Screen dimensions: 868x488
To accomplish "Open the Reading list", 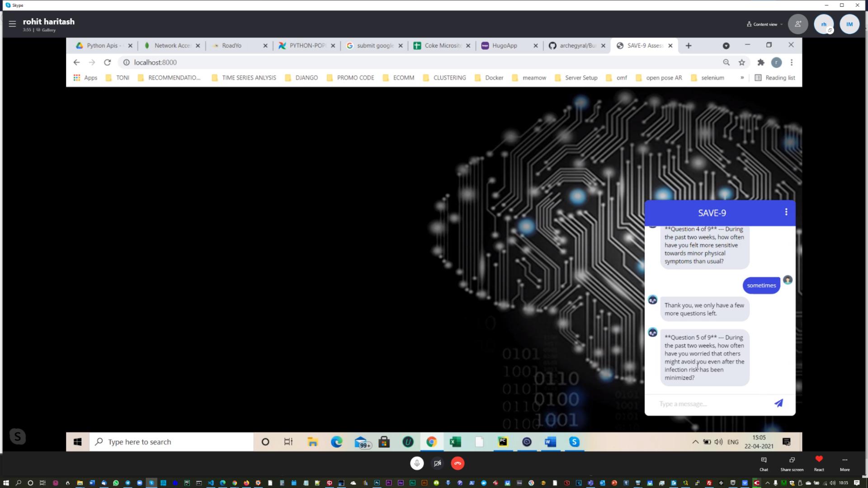I will tap(775, 78).
